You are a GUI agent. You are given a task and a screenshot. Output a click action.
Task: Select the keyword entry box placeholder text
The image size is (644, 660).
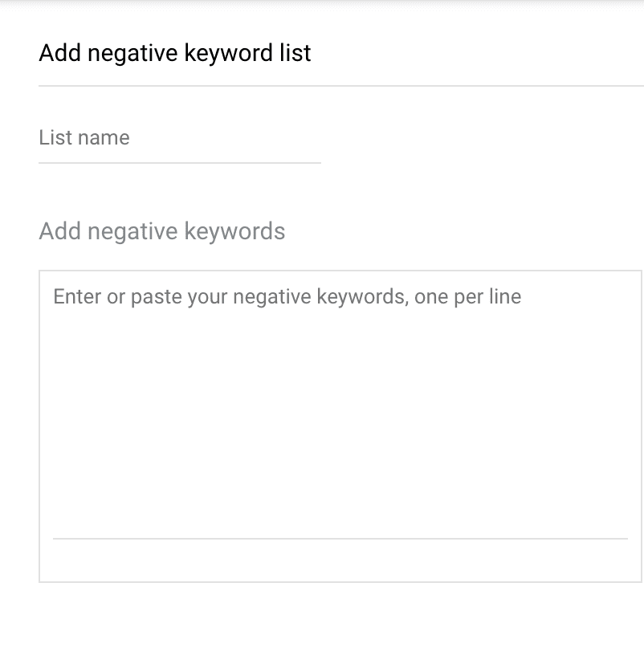click(x=287, y=296)
